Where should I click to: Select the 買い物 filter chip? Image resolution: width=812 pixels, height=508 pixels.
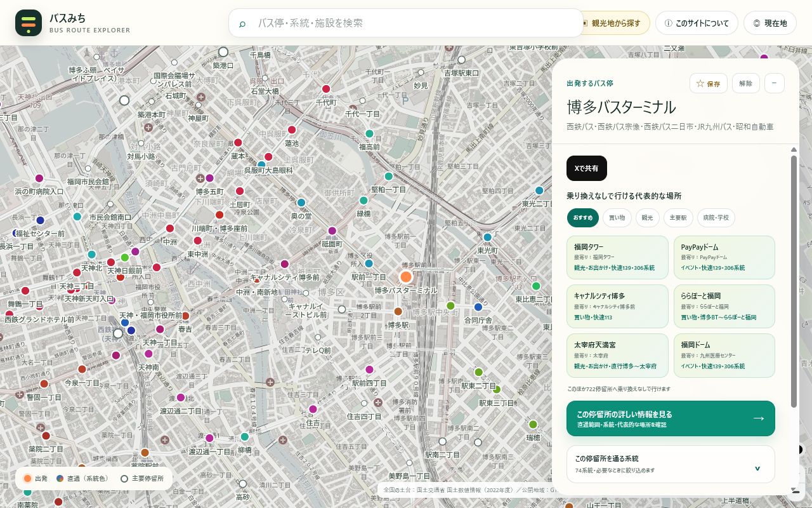click(x=617, y=218)
